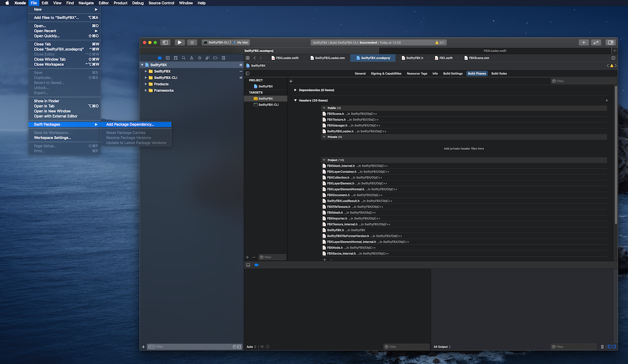Open the FBXLoader.swift editor tab
628x364 pixels.
pos(287,58)
